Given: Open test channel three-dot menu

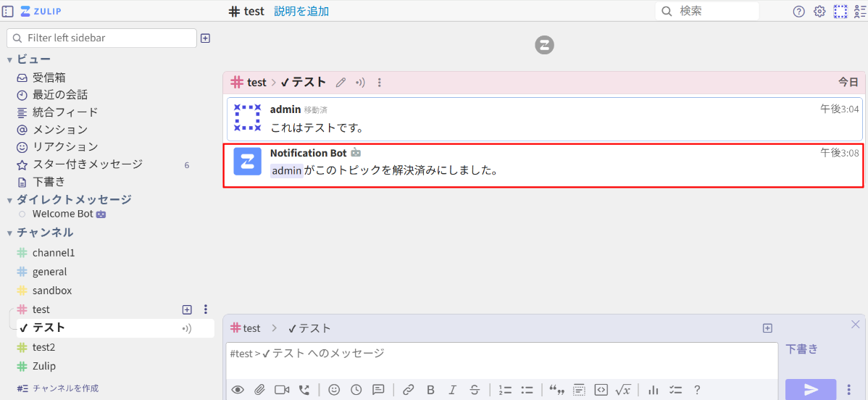Looking at the screenshot, I should point(205,309).
